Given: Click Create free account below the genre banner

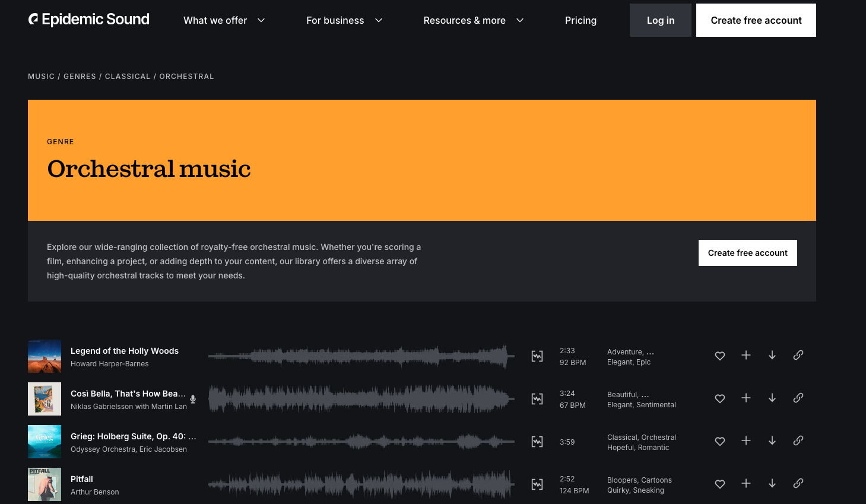Looking at the screenshot, I should pos(748,253).
